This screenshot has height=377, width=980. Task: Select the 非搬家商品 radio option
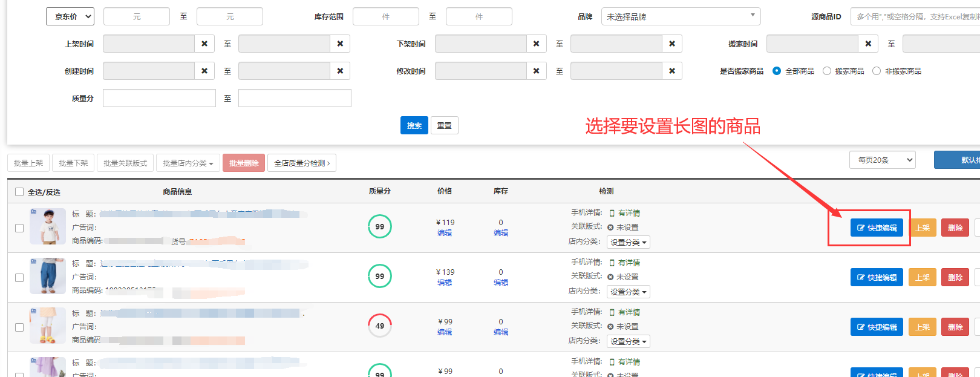[x=877, y=71]
